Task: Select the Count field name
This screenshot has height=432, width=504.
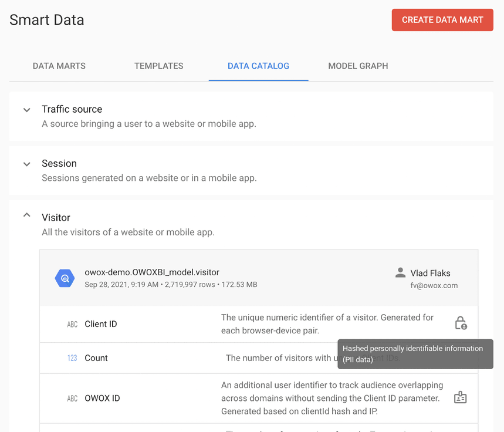Action: (96, 358)
